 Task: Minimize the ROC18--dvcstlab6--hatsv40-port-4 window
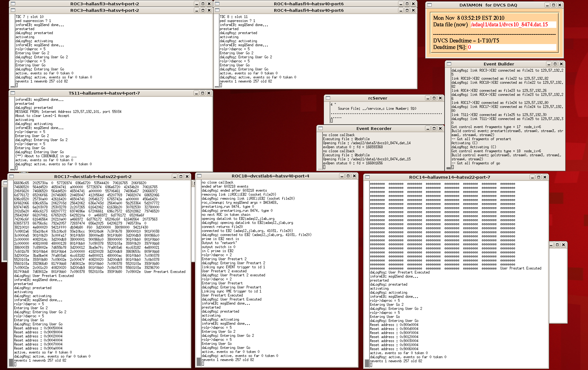(342, 176)
